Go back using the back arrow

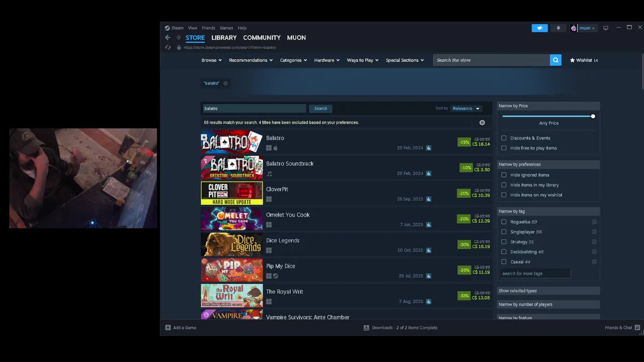tap(168, 38)
